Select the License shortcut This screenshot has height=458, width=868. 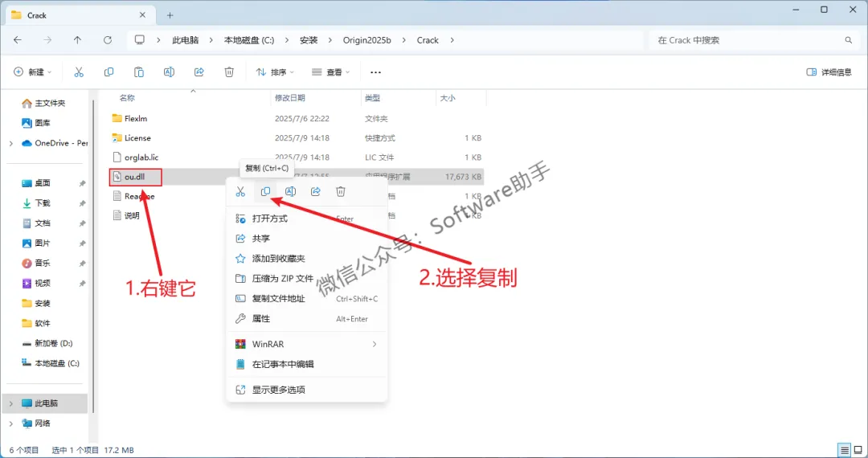pos(137,137)
